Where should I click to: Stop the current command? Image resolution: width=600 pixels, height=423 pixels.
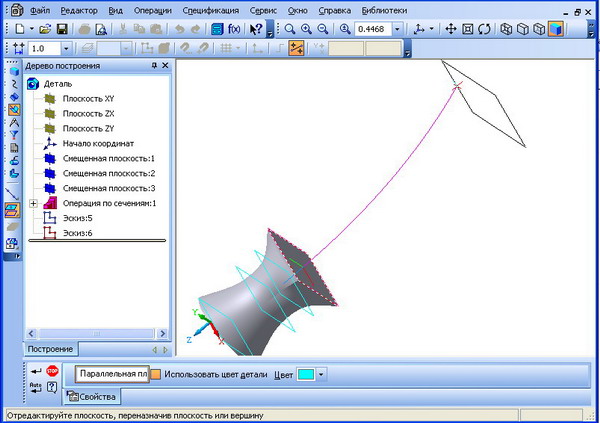tap(52, 371)
